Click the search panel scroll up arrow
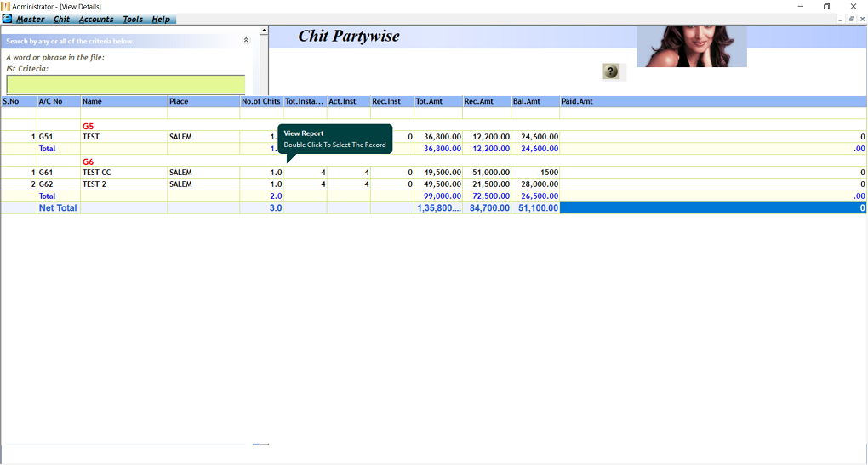 click(x=264, y=31)
